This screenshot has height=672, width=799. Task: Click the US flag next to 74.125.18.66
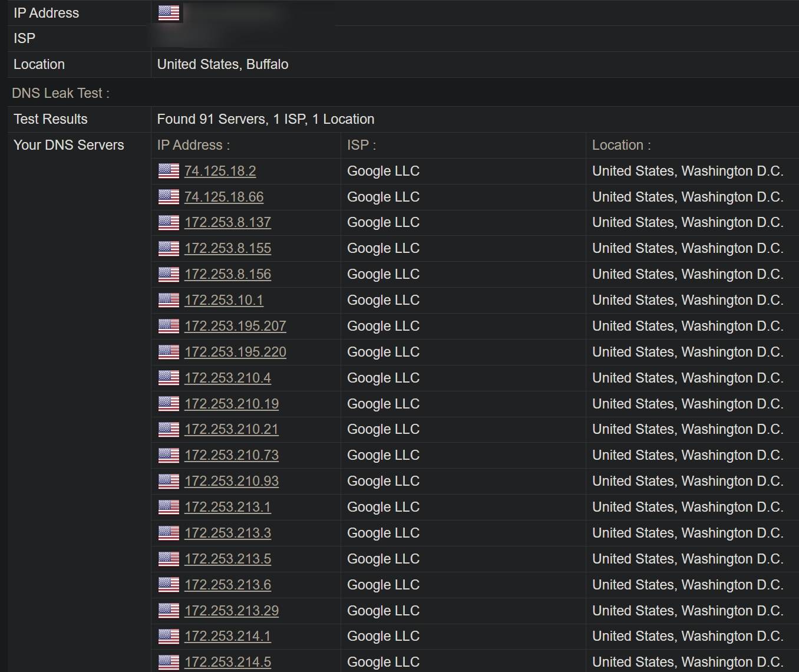coord(169,197)
